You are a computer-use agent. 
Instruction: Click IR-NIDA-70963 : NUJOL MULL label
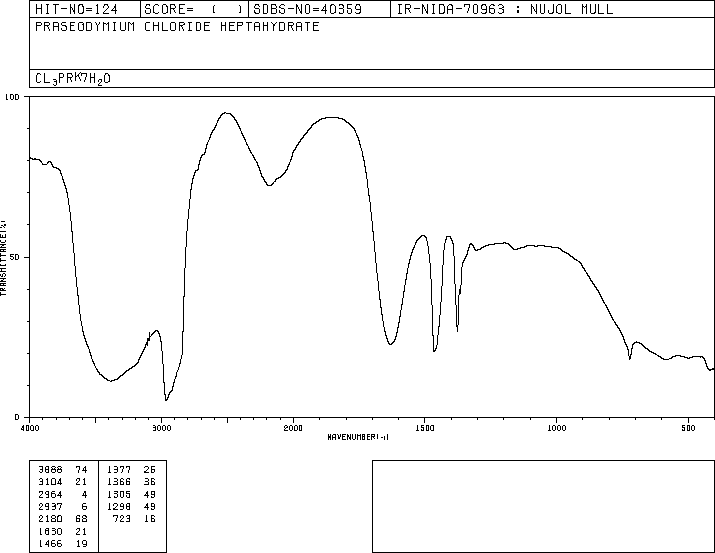pos(505,9)
